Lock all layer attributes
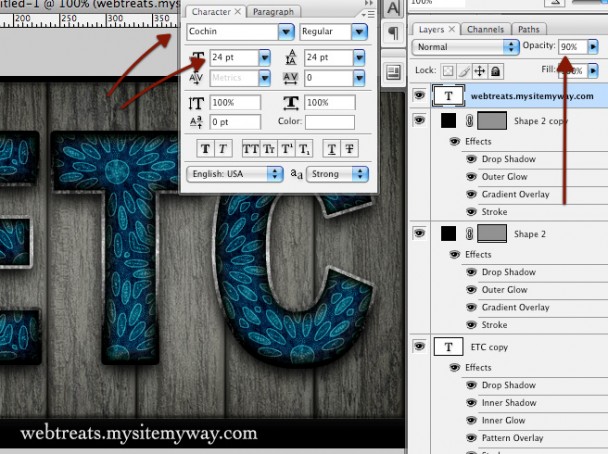The image size is (608, 454). pos(496,71)
